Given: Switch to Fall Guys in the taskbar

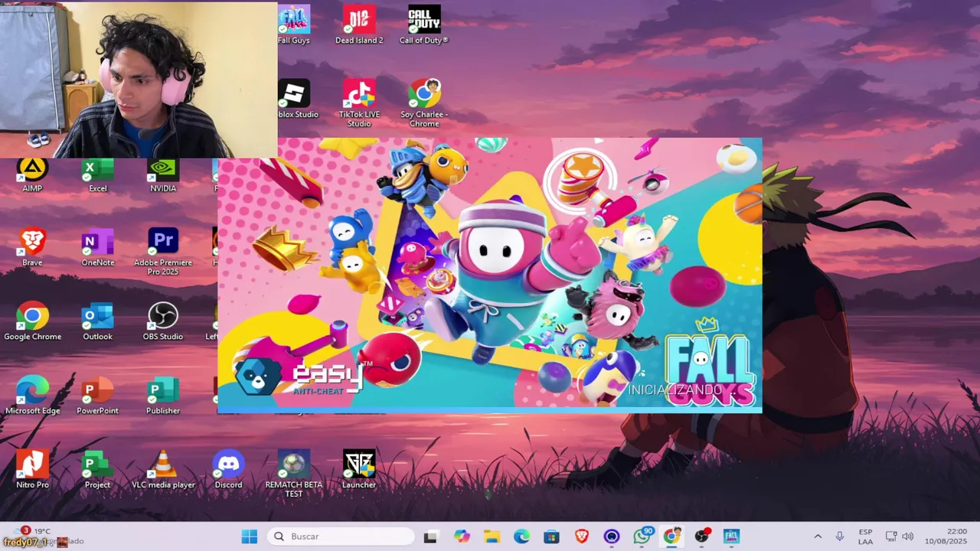Looking at the screenshot, I should [732, 536].
